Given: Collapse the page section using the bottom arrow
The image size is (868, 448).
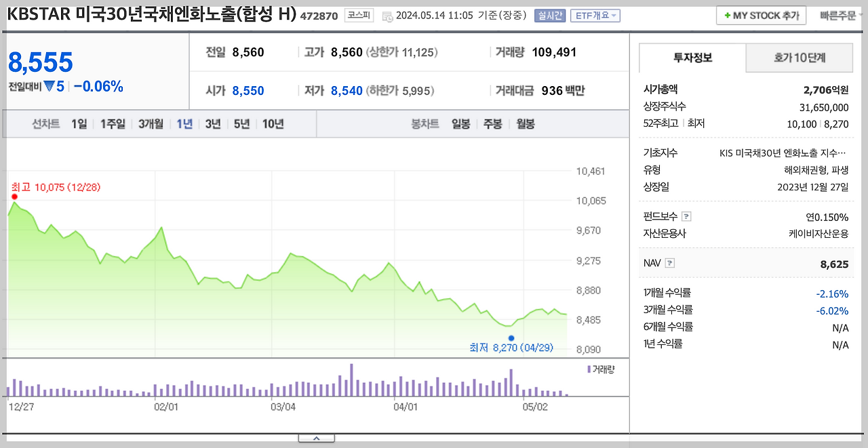Looking at the screenshot, I should pos(316,438).
